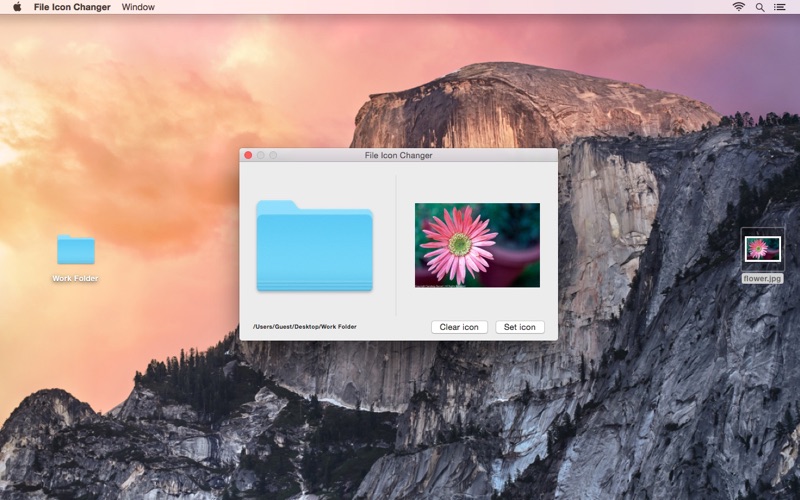Viewport: 800px width, 500px height.
Task: Click the Set icon button
Action: pyautogui.click(x=520, y=327)
